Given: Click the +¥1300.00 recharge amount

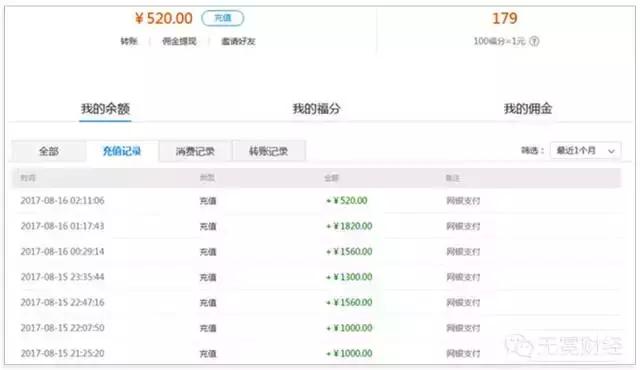Looking at the screenshot, I should (349, 277).
